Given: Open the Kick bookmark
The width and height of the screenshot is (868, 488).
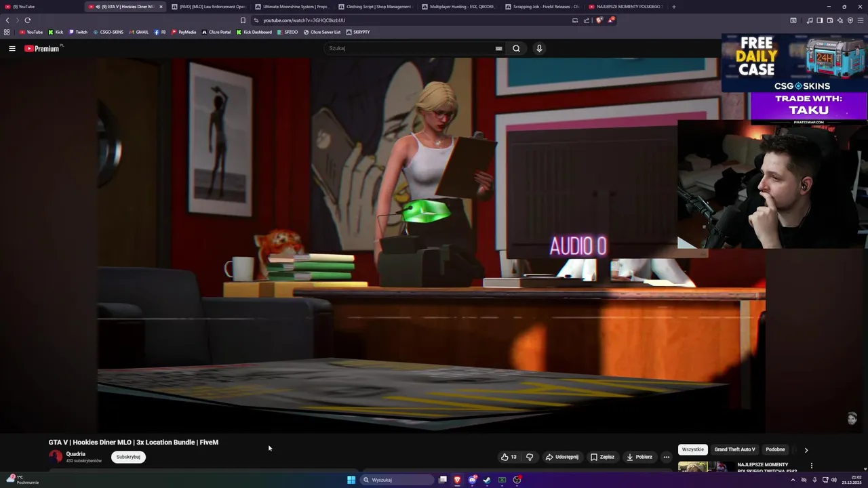Looking at the screenshot, I should 56,32.
